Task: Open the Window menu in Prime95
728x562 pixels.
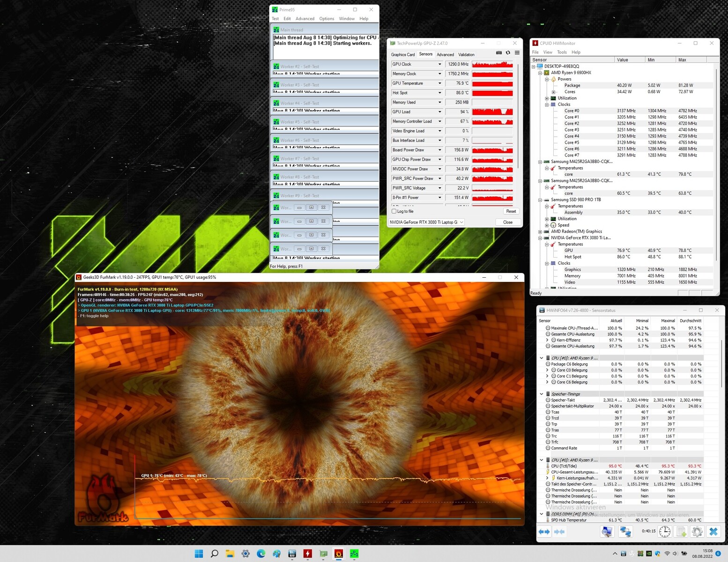Action: (347, 19)
